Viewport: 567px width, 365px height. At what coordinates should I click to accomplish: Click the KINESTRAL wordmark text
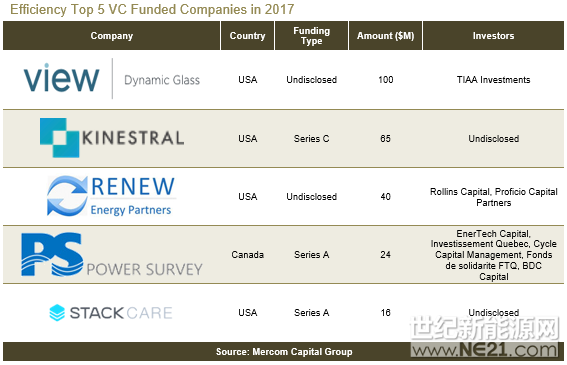coord(133,138)
